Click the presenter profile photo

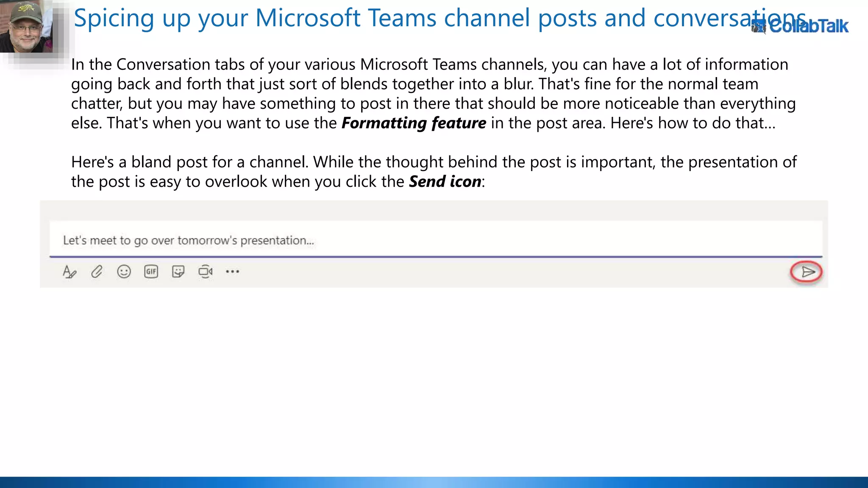pyautogui.click(x=27, y=26)
